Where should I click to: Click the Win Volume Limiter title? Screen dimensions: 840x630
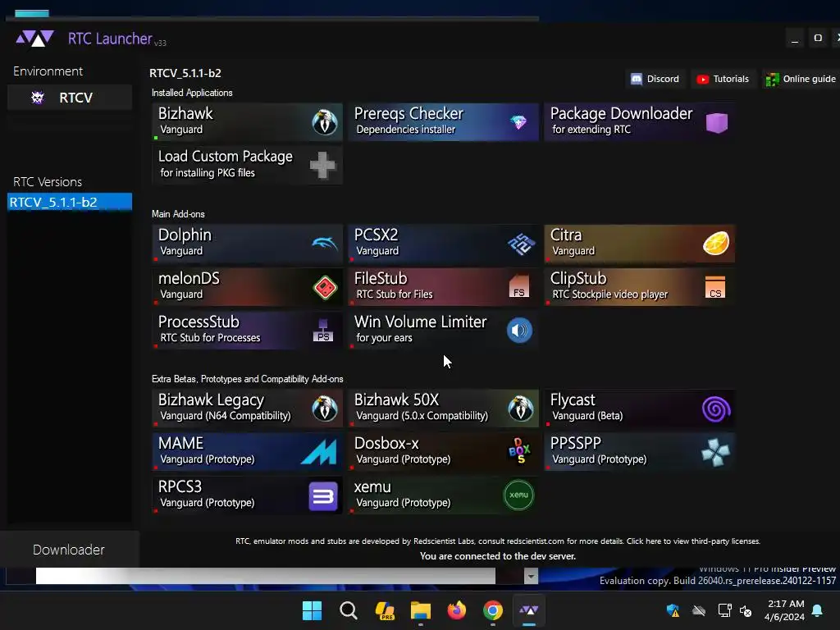pos(421,322)
